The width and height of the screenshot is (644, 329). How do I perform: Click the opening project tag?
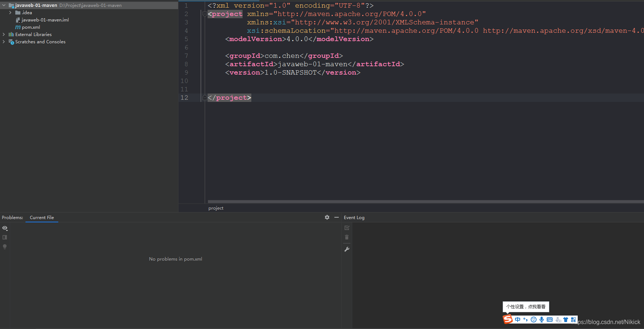[x=225, y=14]
